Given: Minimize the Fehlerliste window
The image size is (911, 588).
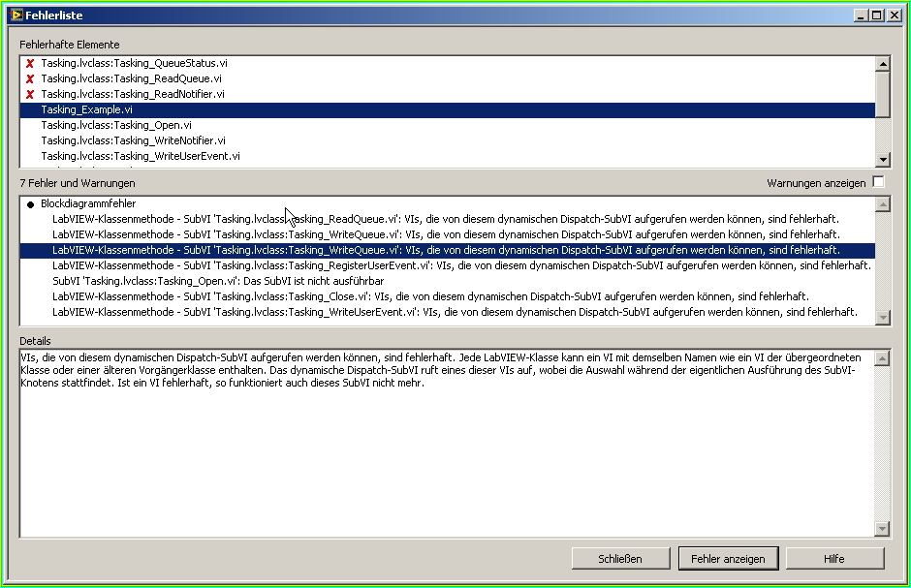Looking at the screenshot, I should pyautogui.click(x=861, y=15).
